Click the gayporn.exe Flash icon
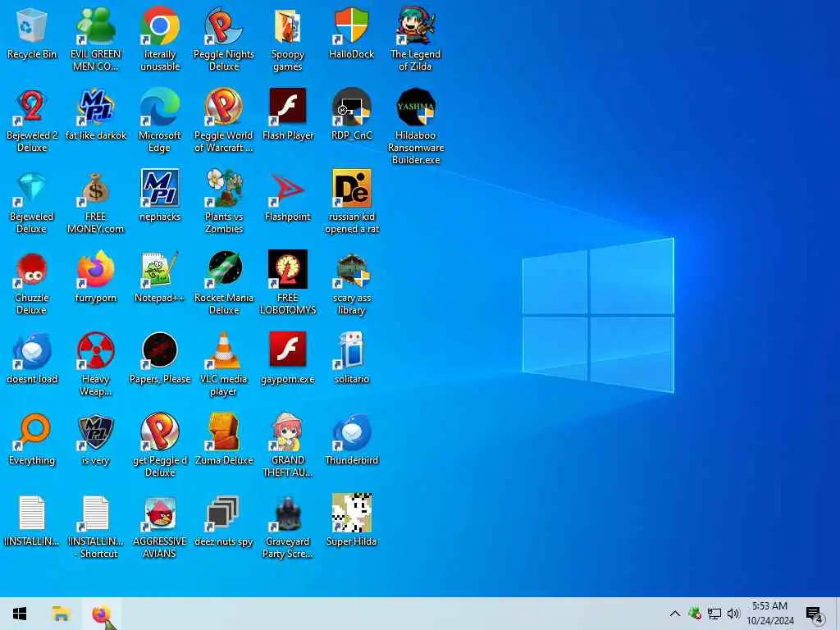 (288, 359)
